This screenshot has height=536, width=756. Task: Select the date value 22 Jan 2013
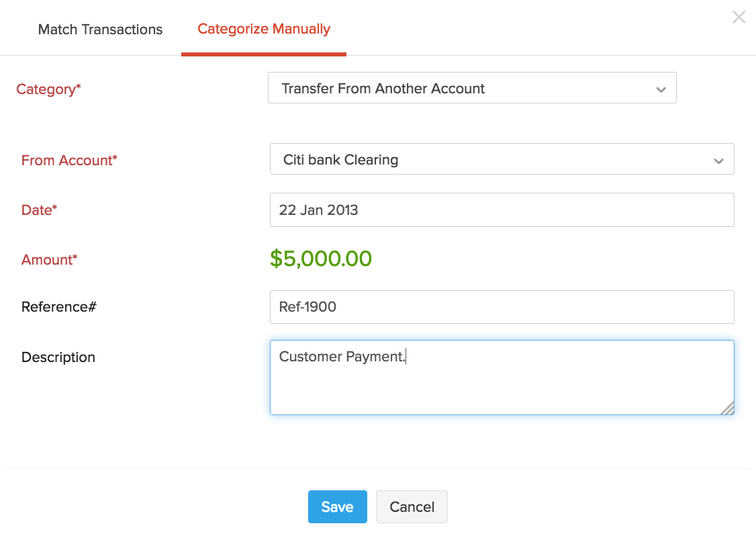(x=319, y=210)
